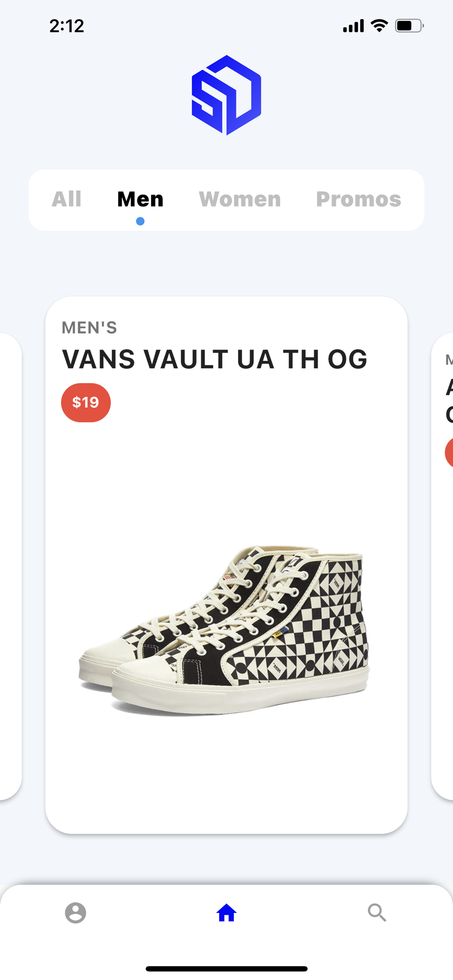Switch to the All tab
Screen dimensions: 453x980
[67, 199]
